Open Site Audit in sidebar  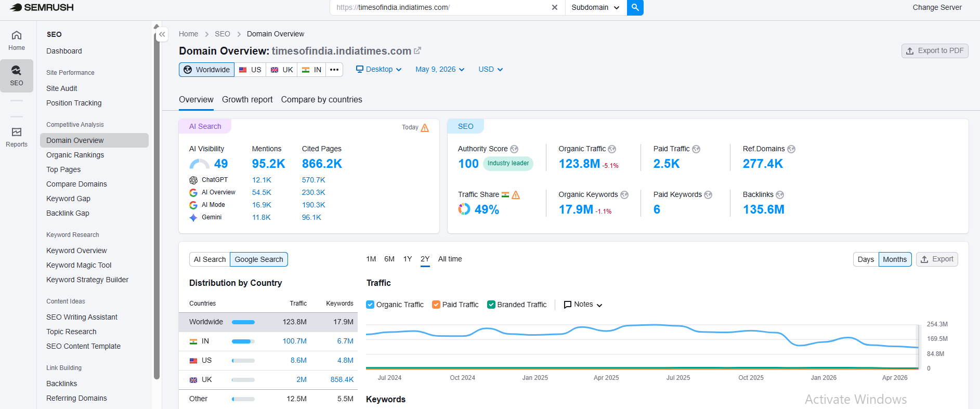click(x=61, y=88)
